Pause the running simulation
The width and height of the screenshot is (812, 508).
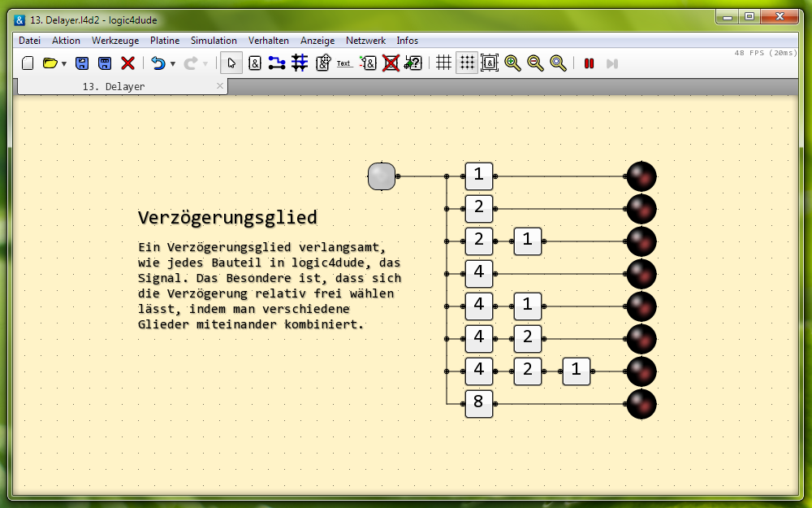pos(589,63)
